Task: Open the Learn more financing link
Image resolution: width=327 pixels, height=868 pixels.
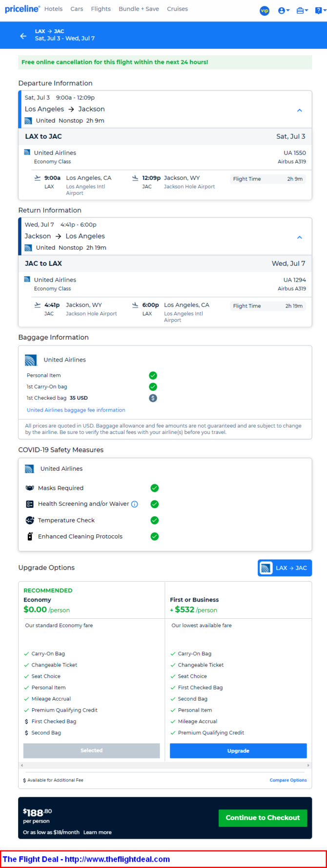Action: pyautogui.click(x=97, y=832)
